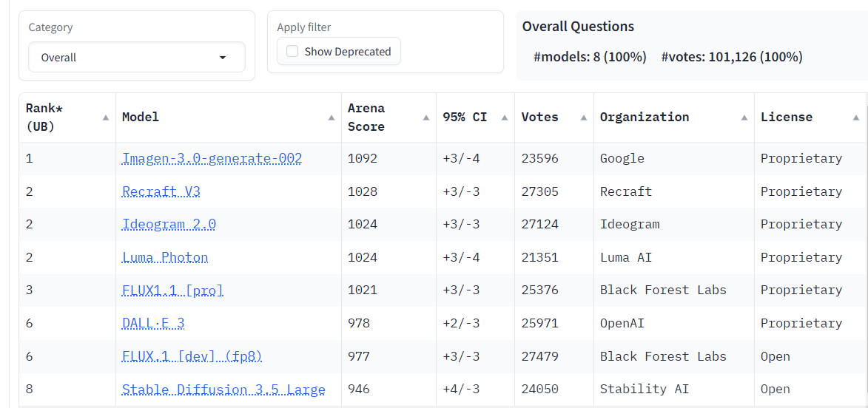Open the Recraft V3 model link
Image resolution: width=868 pixels, height=408 pixels.
[161, 192]
